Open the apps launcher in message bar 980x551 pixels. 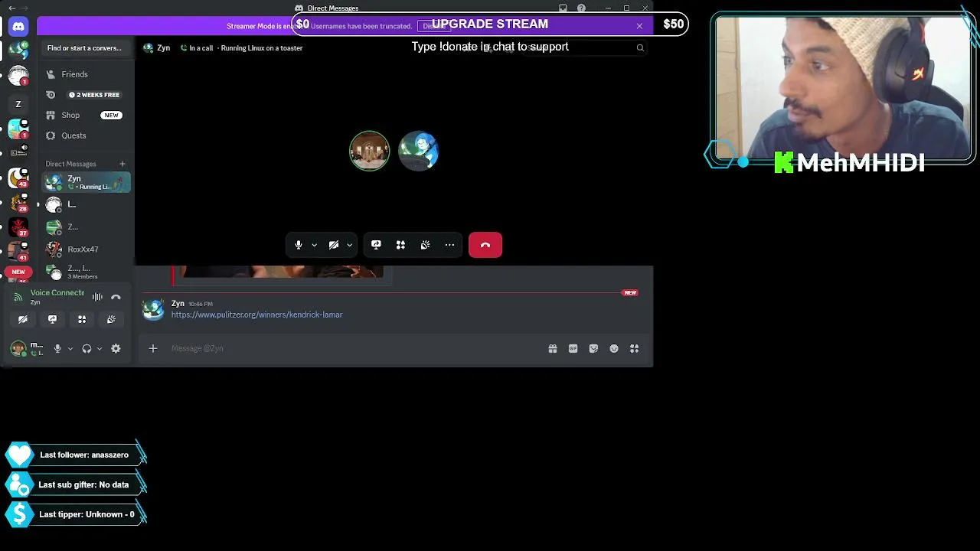click(x=634, y=348)
